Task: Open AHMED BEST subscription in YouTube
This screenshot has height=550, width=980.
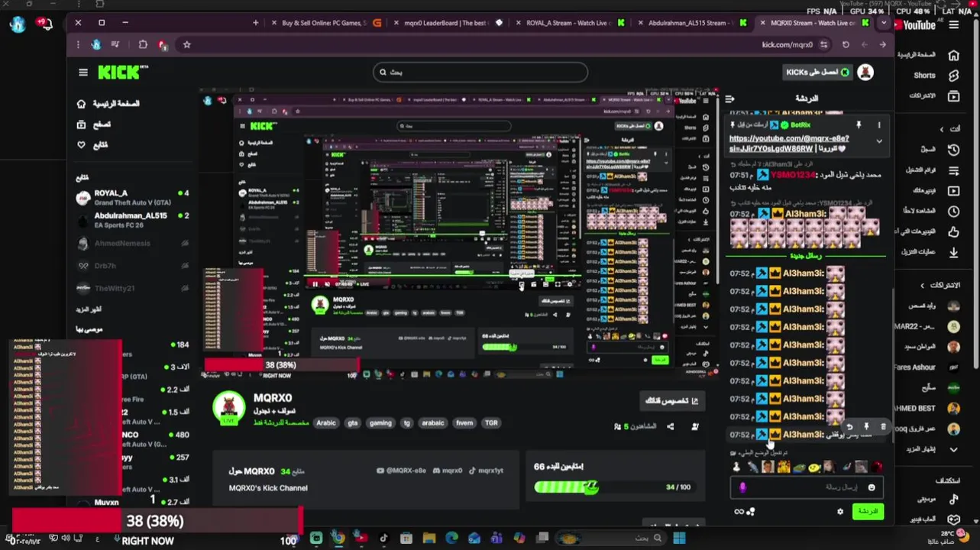Action: tap(926, 409)
